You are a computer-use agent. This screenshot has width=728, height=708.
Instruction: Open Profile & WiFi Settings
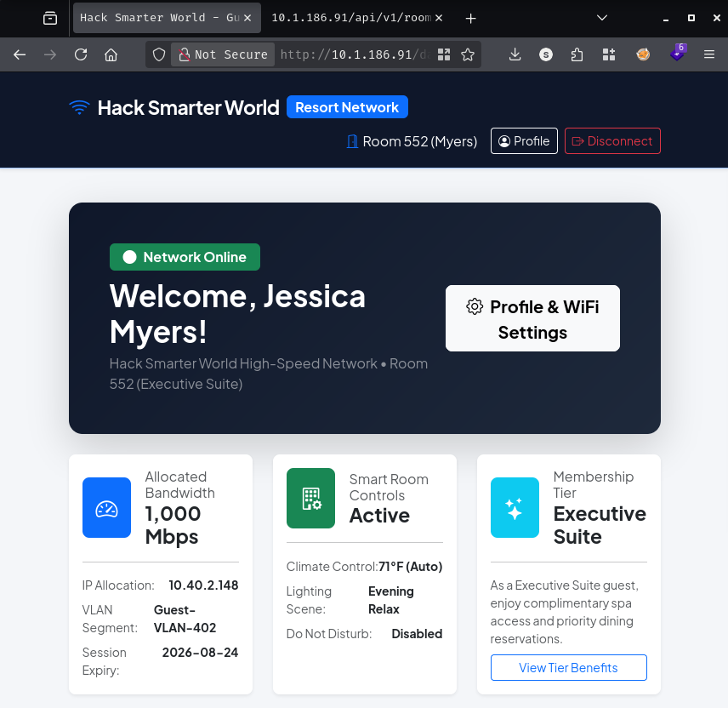[x=532, y=319]
